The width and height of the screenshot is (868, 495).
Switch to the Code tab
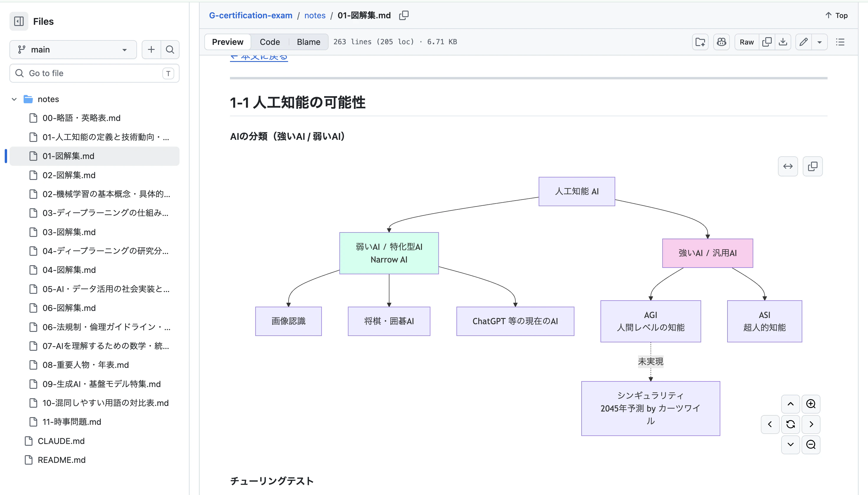[270, 42]
